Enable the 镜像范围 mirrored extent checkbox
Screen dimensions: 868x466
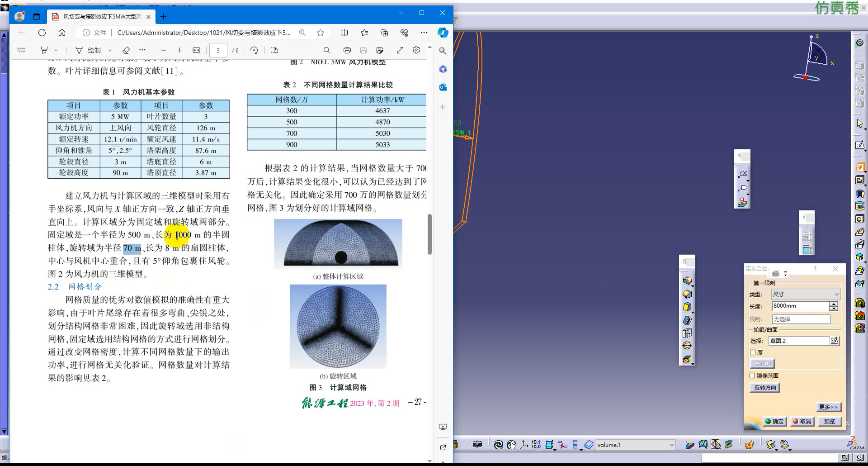click(753, 376)
